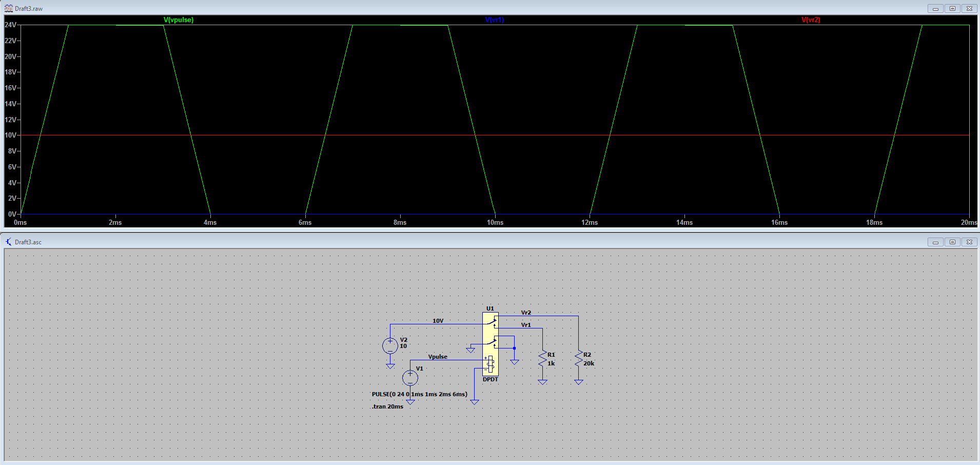Click the Vpulse net label
The image size is (980, 465).
[x=438, y=357]
